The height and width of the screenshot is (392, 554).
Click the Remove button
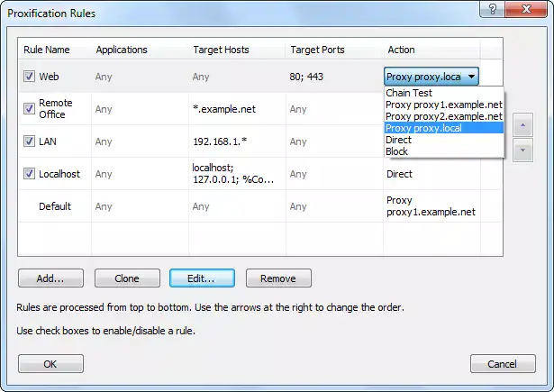(277, 278)
